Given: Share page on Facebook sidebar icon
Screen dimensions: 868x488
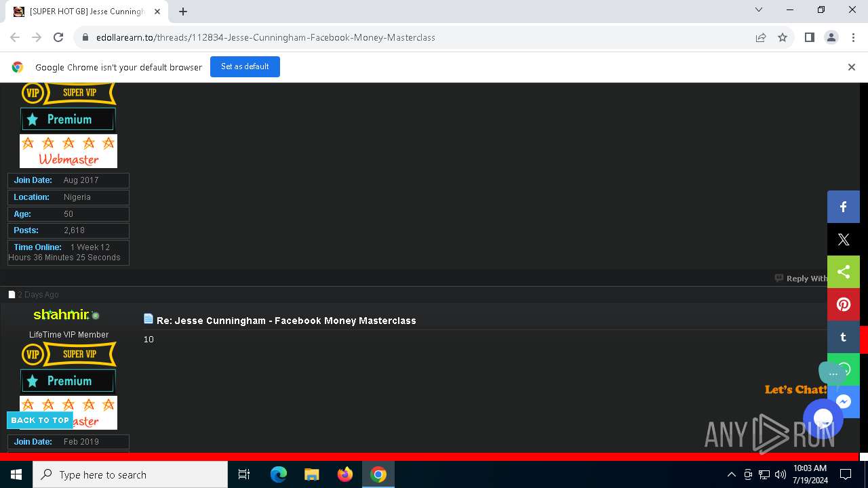Looking at the screenshot, I should coord(844,207).
